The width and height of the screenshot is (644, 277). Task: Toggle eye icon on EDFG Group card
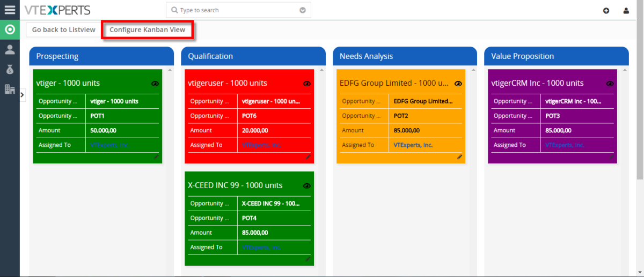[458, 84]
